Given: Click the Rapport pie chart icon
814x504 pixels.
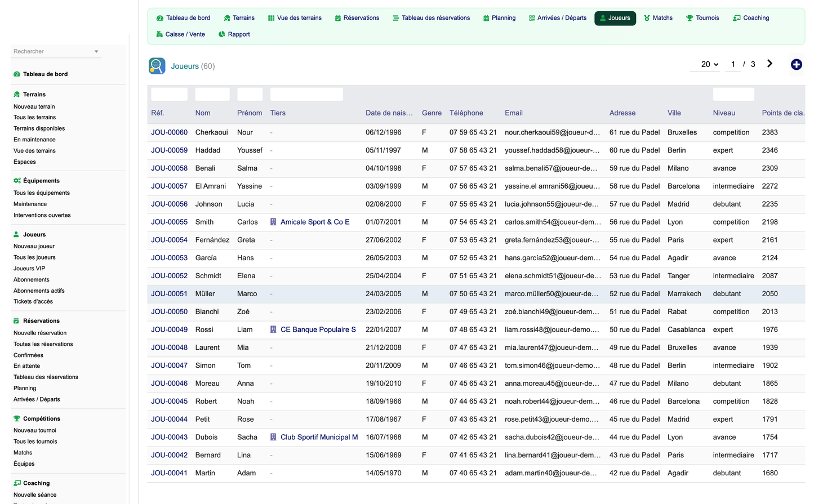Looking at the screenshot, I should coord(222,34).
